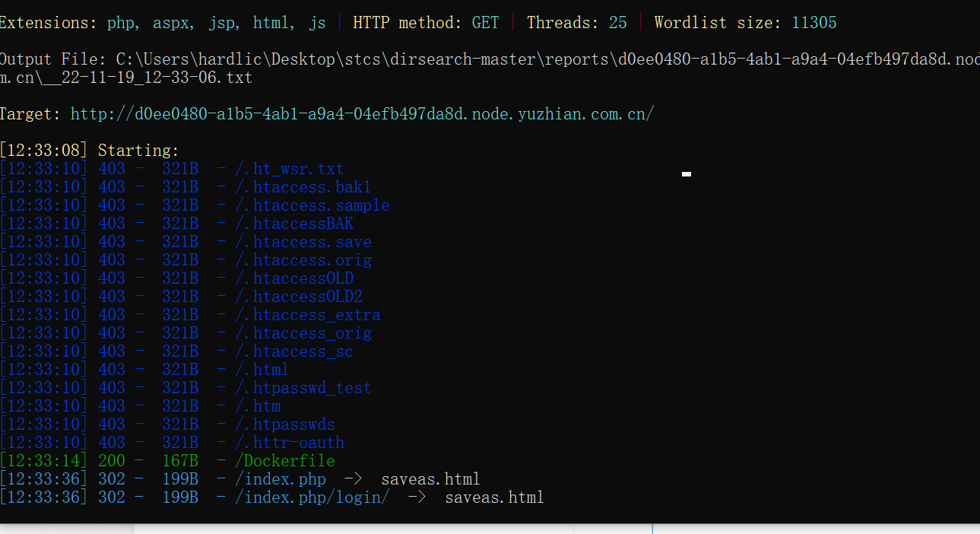Click the /index.php/login/ result path

click(x=312, y=497)
